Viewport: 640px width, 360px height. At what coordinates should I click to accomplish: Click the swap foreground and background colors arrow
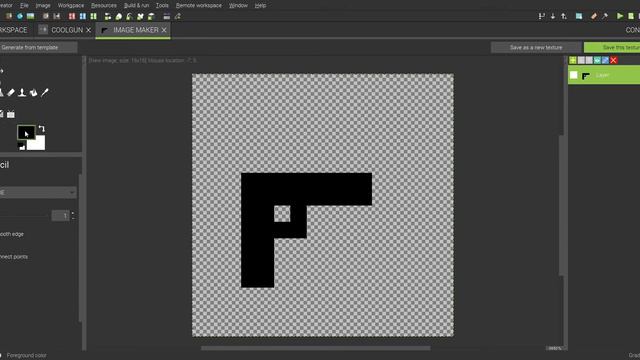click(x=41, y=129)
